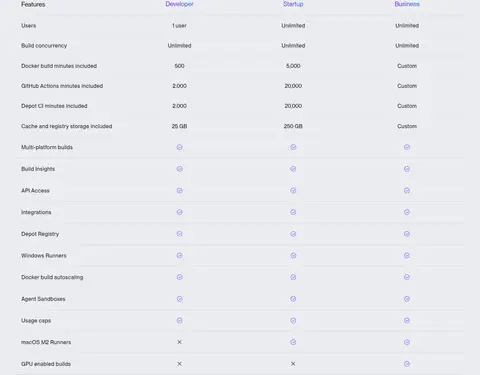Click the Agent Sandboxes checkmark under Startup
Screen dimensions: 480x375
pyautogui.click(x=293, y=299)
